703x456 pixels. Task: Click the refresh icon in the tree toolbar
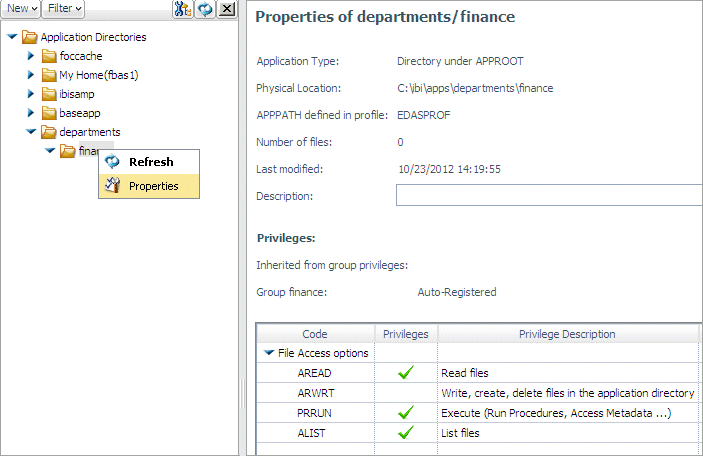(x=205, y=9)
